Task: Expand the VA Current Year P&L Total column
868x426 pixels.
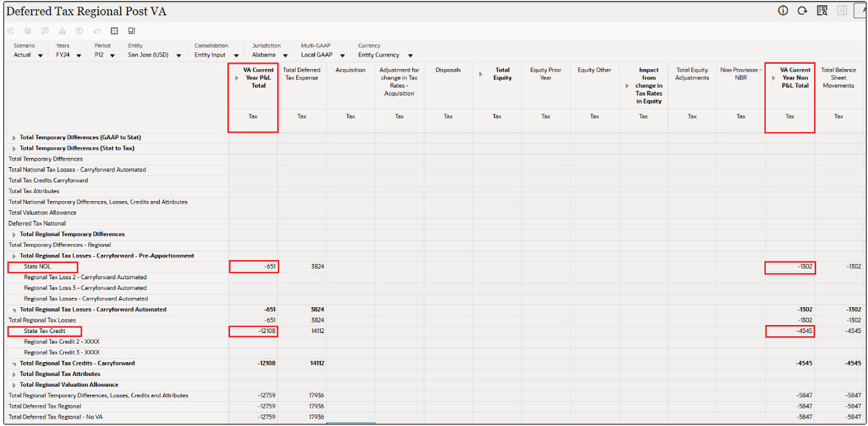Action: (x=236, y=78)
